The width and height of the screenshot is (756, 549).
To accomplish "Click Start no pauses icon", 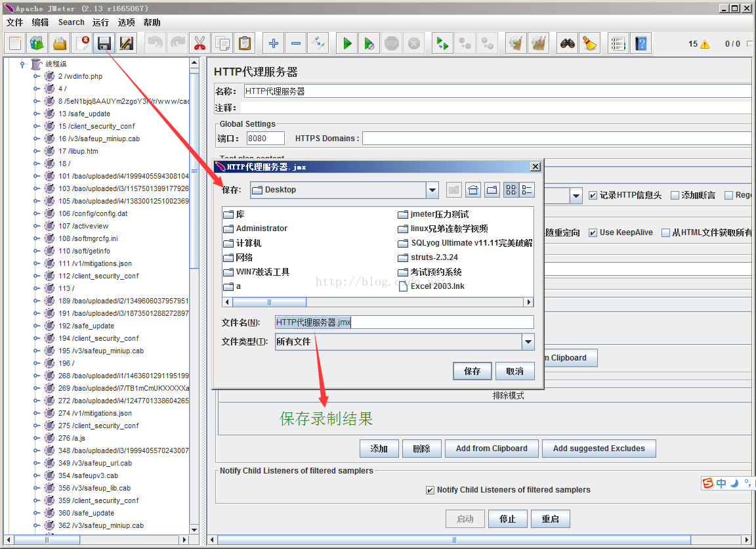I will tap(369, 43).
